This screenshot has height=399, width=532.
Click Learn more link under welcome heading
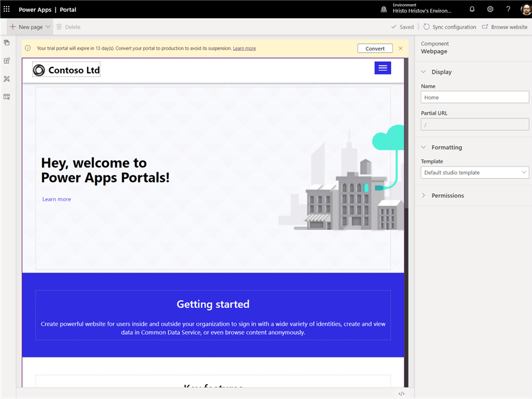click(56, 199)
